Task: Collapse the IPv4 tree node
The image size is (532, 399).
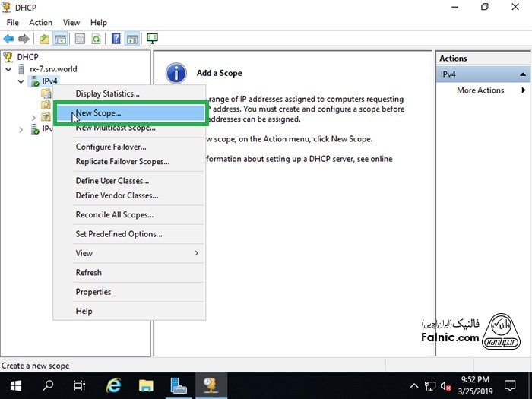Action: pos(21,81)
